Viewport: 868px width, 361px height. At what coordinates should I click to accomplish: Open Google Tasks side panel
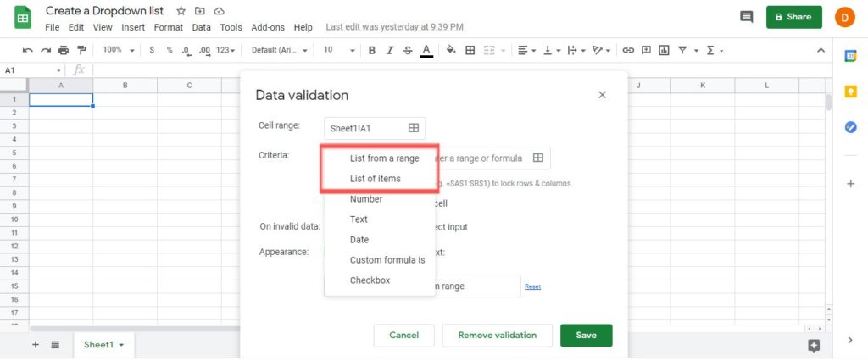851,127
